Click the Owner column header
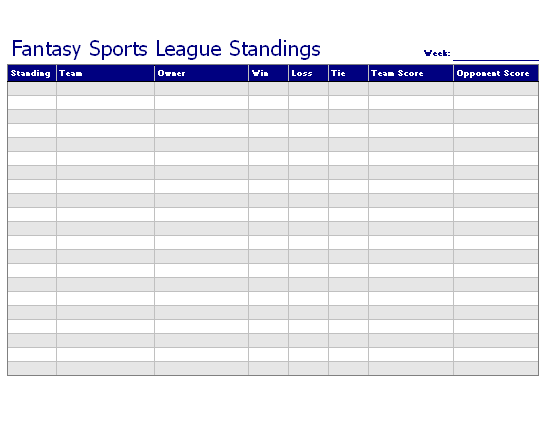 [201, 73]
